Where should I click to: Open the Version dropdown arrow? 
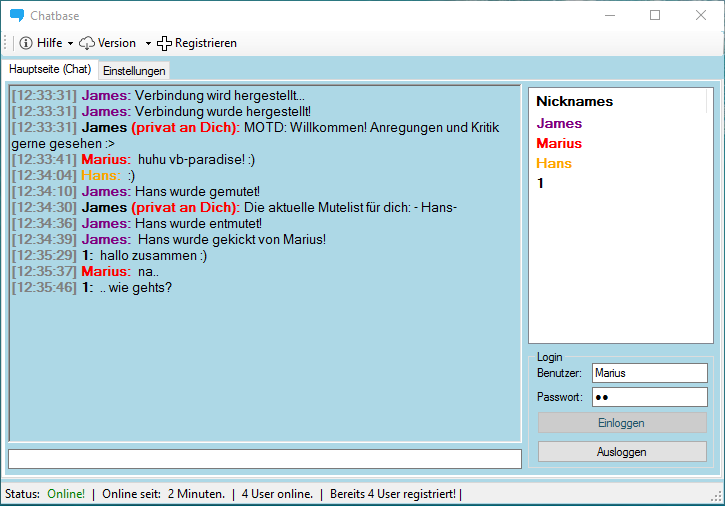(148, 44)
